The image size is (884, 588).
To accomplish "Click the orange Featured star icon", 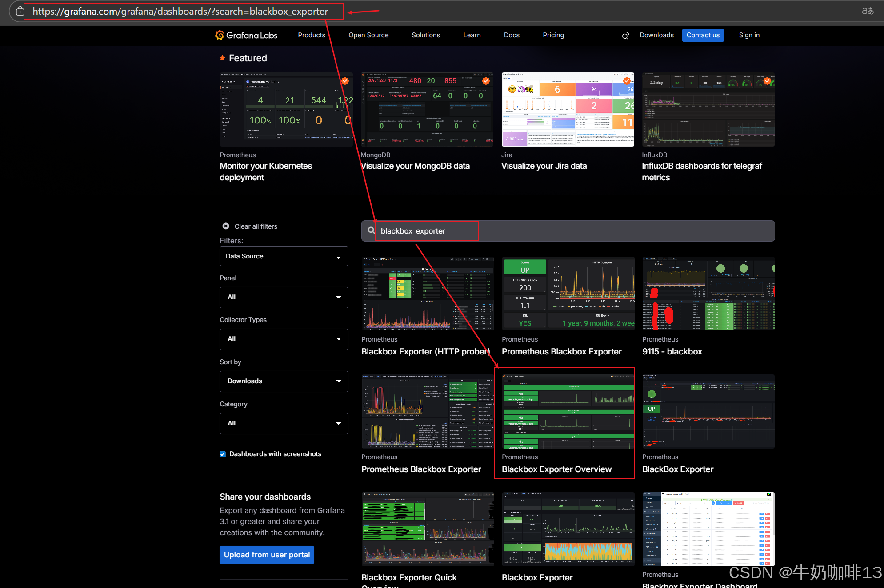I will (223, 58).
